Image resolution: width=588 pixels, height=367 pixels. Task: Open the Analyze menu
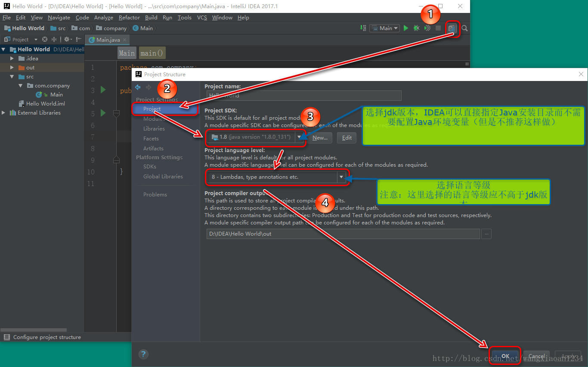click(104, 18)
